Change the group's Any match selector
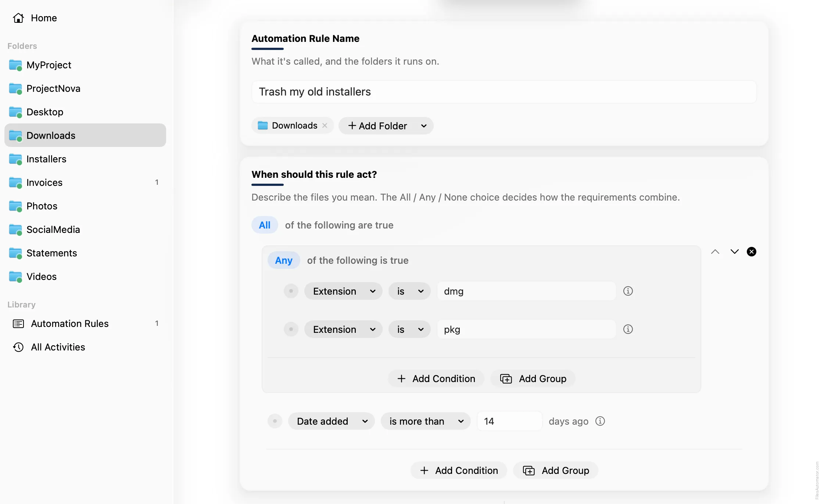This screenshot has width=824, height=504. coord(284,260)
